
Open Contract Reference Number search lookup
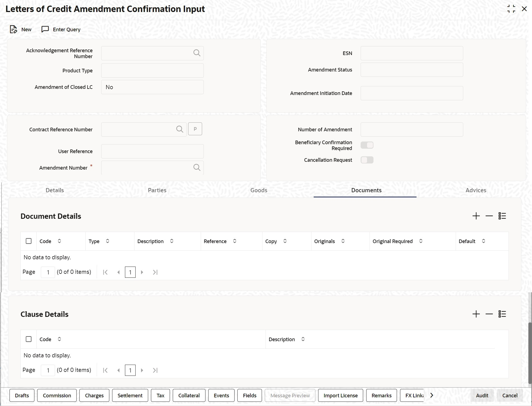point(180,129)
